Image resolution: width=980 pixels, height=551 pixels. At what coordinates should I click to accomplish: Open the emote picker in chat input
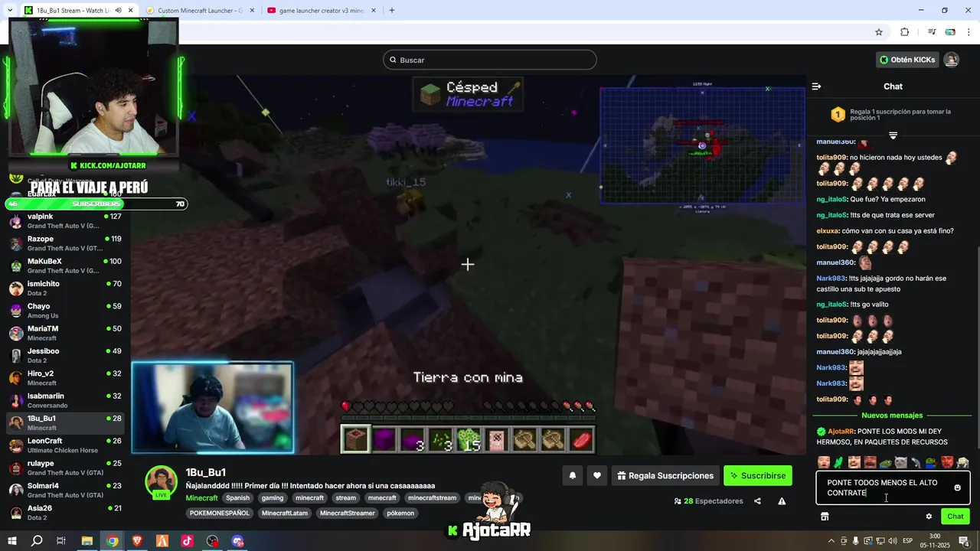point(957,488)
